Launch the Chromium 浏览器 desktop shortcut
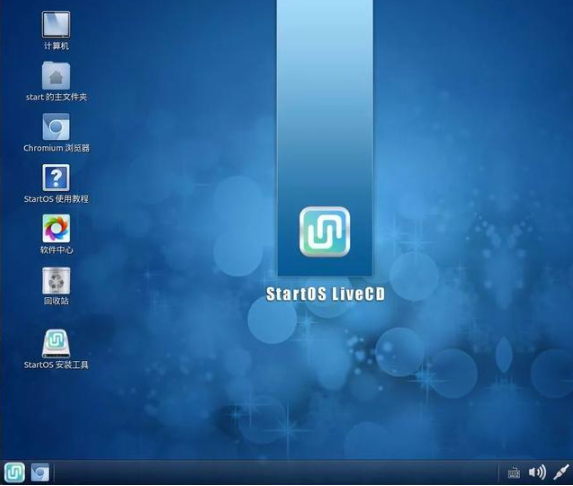The height and width of the screenshot is (486, 573). pyautogui.click(x=56, y=127)
